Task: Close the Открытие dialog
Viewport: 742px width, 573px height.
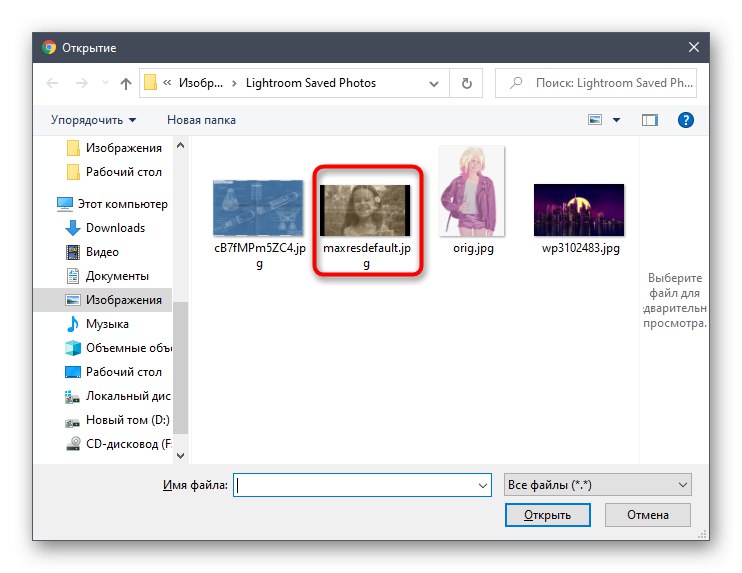Action: coord(694,47)
